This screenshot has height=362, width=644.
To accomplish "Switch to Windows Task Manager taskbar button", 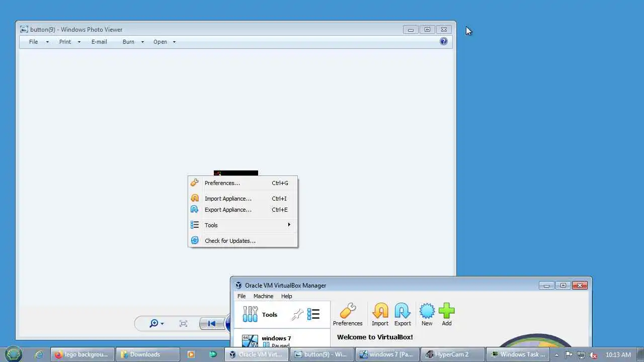I will [518, 354].
